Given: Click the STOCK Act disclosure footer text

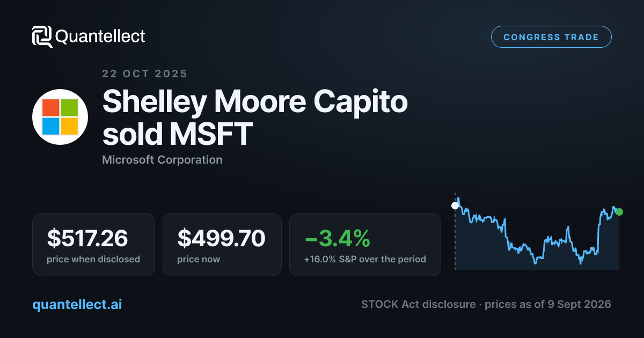Looking at the screenshot, I should pyautogui.click(x=419, y=305).
